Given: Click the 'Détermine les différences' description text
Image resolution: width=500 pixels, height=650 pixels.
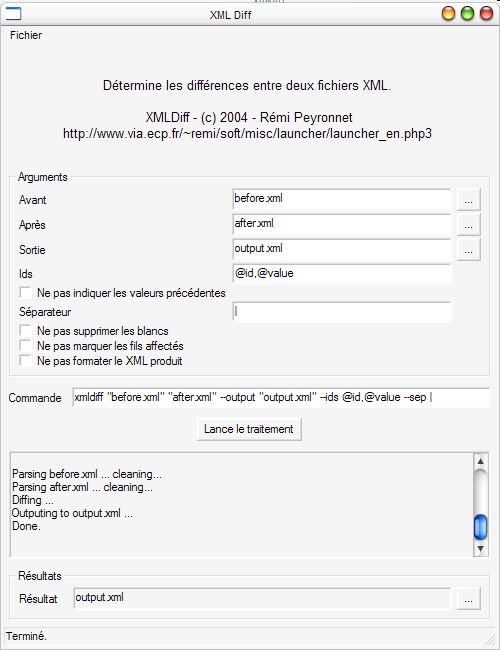Looking at the screenshot, I should coord(247,85).
